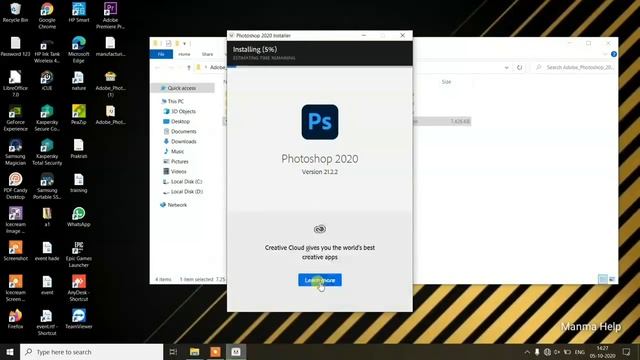This screenshot has height=360, width=640.
Task: Open notification center on taskbar
Action: click(x=626, y=352)
